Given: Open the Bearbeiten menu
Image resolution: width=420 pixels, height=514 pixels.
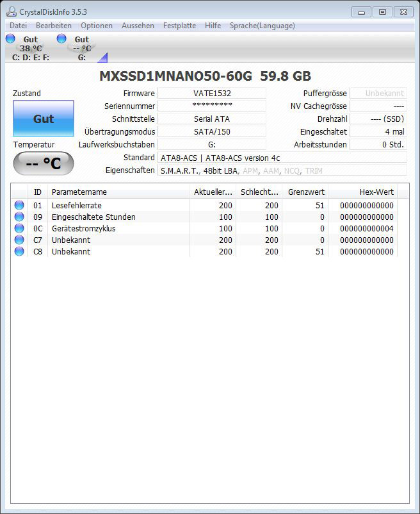Looking at the screenshot, I should (x=54, y=26).
